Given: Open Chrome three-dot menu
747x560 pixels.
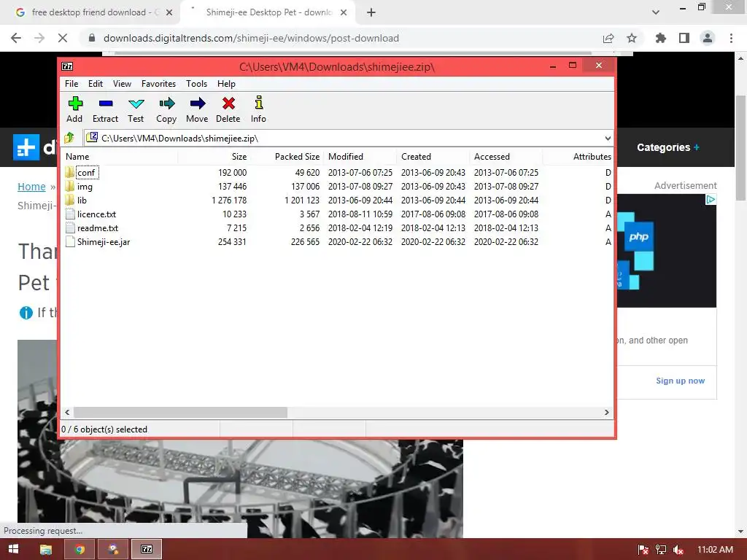Looking at the screenshot, I should pos(731,38).
